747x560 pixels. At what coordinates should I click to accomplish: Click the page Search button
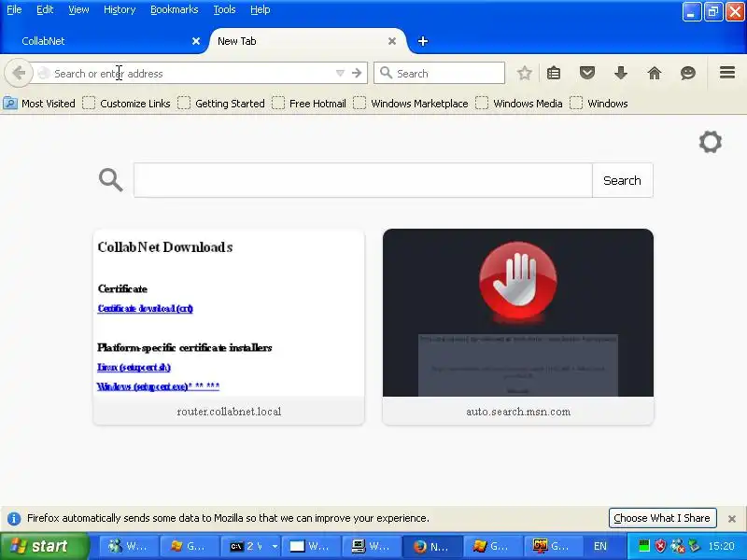(x=622, y=180)
